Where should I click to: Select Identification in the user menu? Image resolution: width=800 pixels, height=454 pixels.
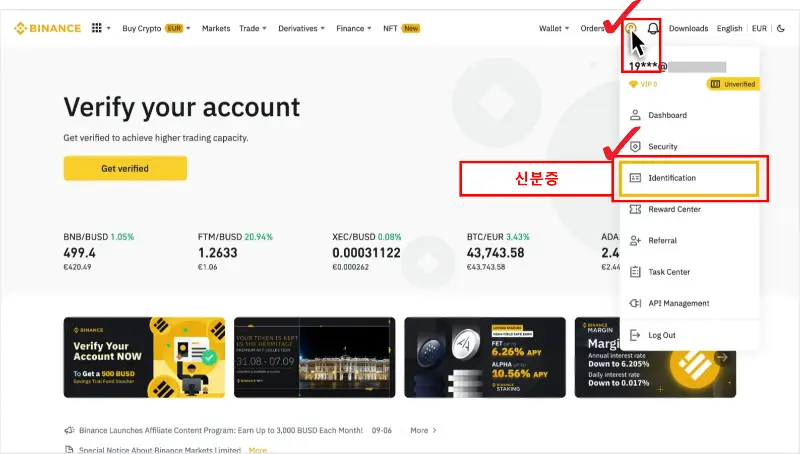[x=689, y=178]
